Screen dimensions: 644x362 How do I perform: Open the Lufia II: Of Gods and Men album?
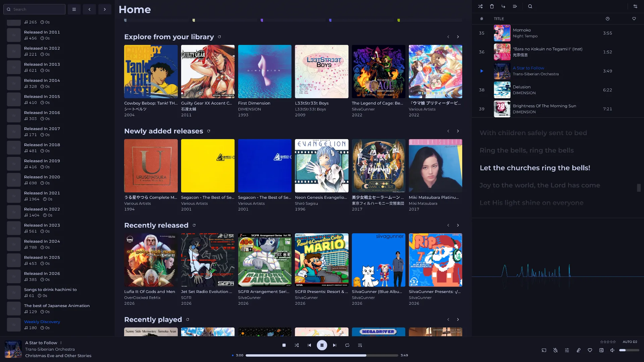[151, 260]
